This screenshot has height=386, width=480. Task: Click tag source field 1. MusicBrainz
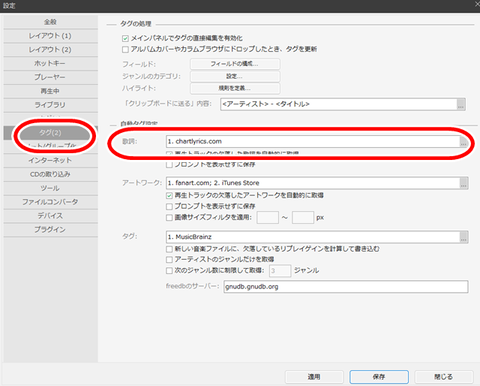tap(313, 237)
